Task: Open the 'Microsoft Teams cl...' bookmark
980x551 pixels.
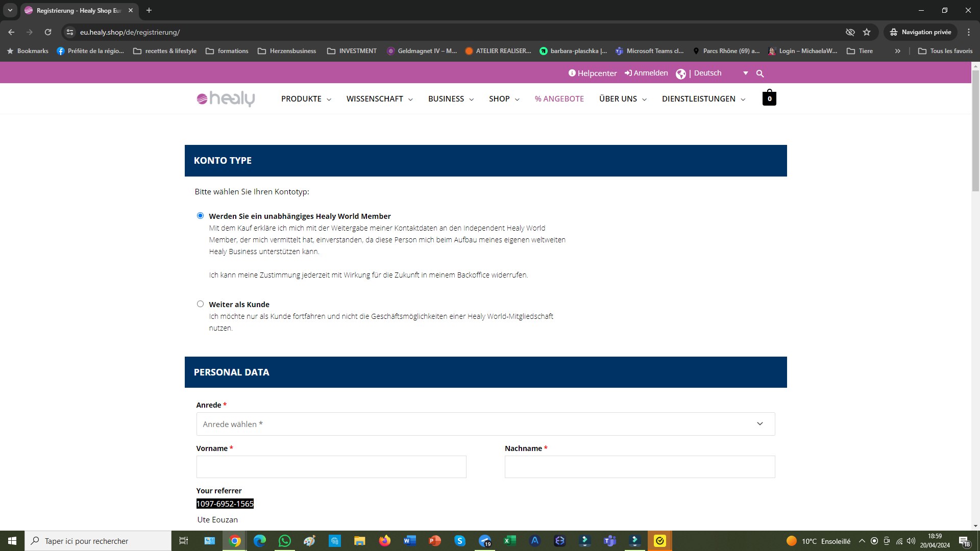Action: pos(650,51)
